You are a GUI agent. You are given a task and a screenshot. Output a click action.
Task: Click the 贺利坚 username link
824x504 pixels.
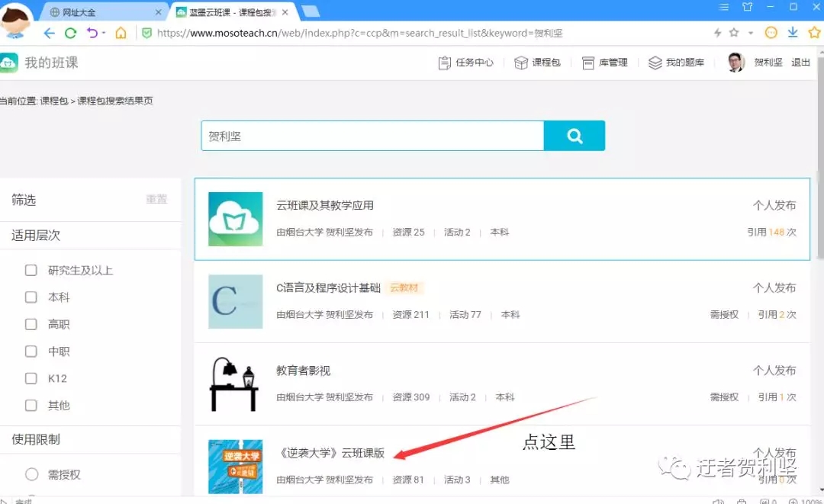coord(768,63)
